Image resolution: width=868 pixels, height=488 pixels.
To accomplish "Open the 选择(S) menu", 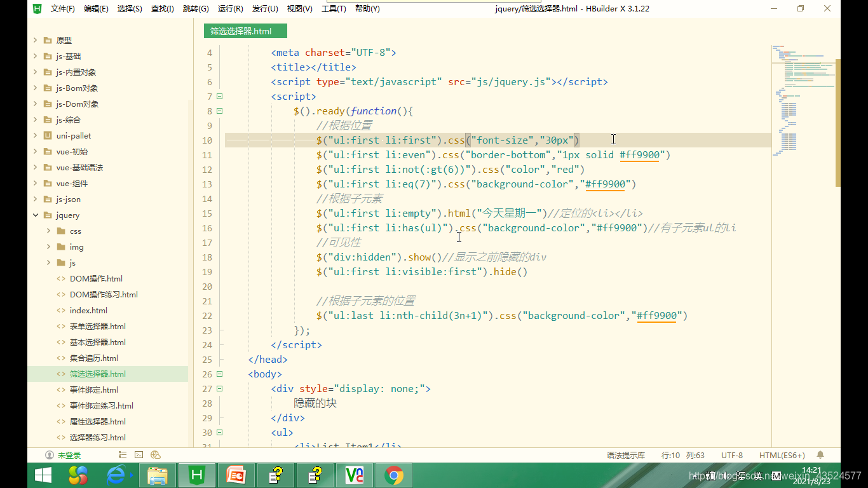I will pyautogui.click(x=130, y=9).
